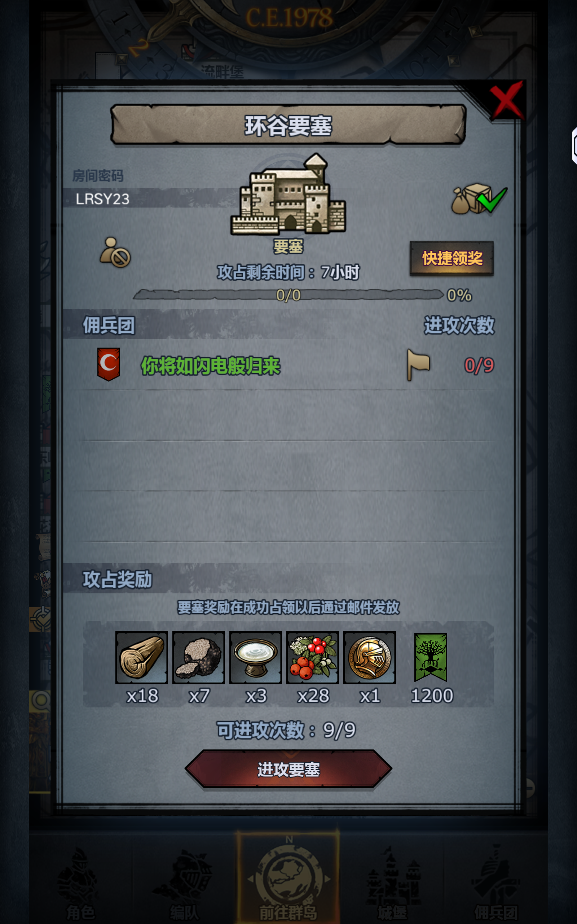Select the room password field LRSY23

149,199
